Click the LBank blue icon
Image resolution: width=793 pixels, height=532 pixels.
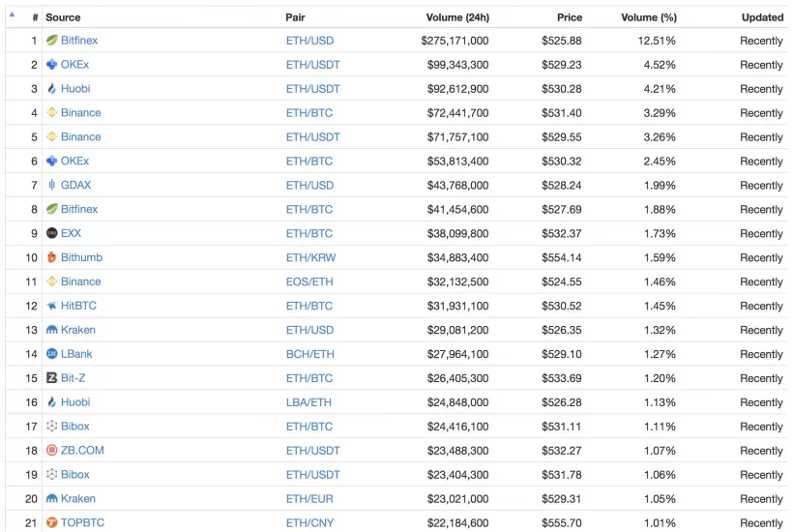pyautogui.click(x=52, y=354)
